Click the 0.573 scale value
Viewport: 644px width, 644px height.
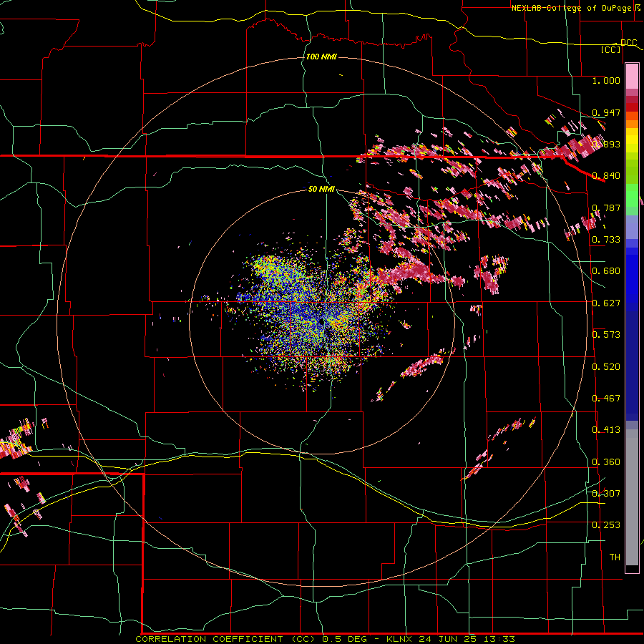click(606, 335)
